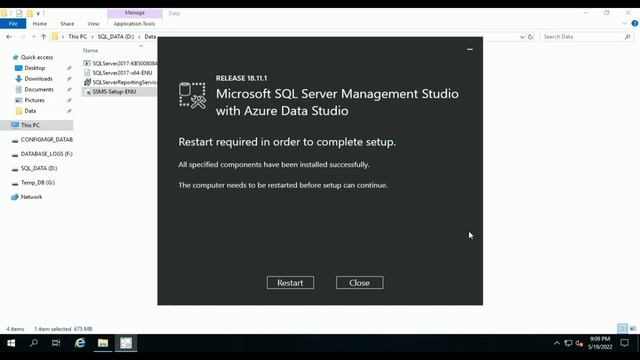Click the Search Data input field
Viewport: 640px width, 360px height.
tap(582, 37)
